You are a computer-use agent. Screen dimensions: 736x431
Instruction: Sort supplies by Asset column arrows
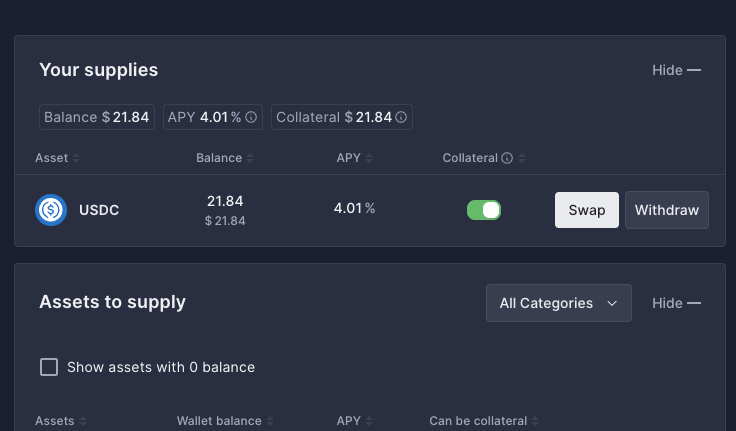coord(76,158)
